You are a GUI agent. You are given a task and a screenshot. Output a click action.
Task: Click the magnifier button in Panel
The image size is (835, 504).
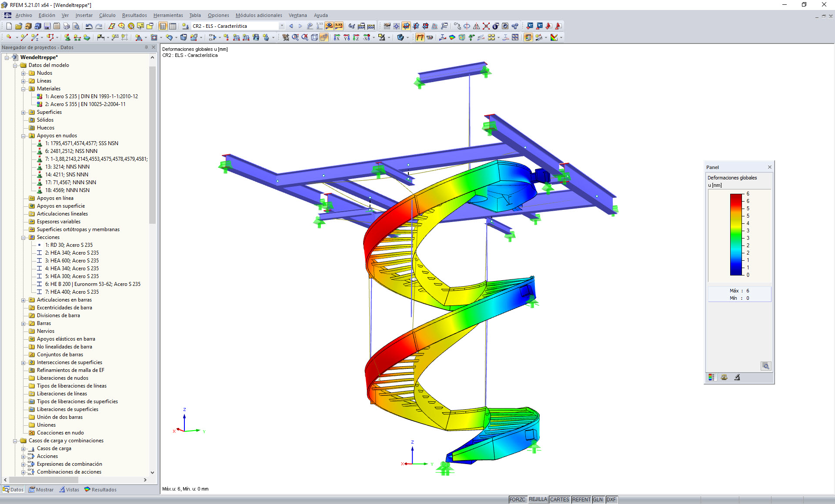click(765, 366)
